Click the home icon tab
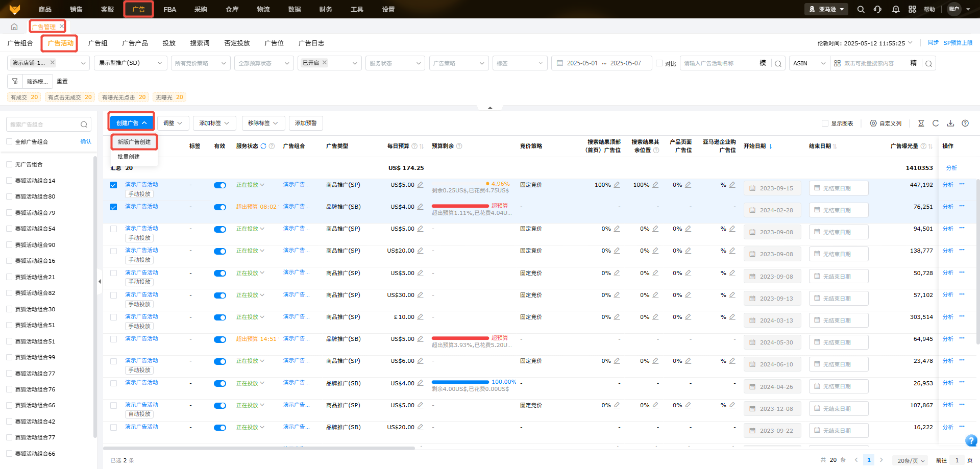 (14, 27)
